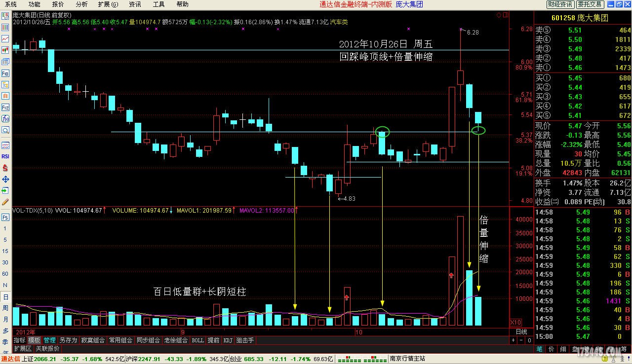The image size is (632, 364).
Task: Open the 帮助 menu
Action: point(182,4)
